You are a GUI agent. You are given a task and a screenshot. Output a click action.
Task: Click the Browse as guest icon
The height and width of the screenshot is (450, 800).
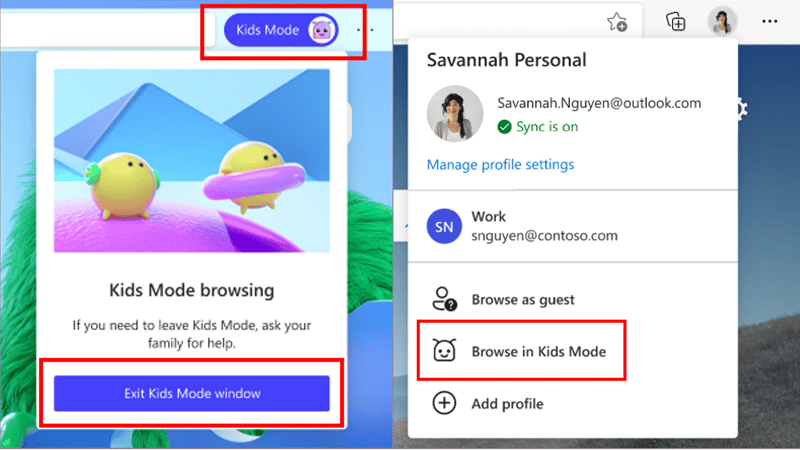click(x=444, y=299)
